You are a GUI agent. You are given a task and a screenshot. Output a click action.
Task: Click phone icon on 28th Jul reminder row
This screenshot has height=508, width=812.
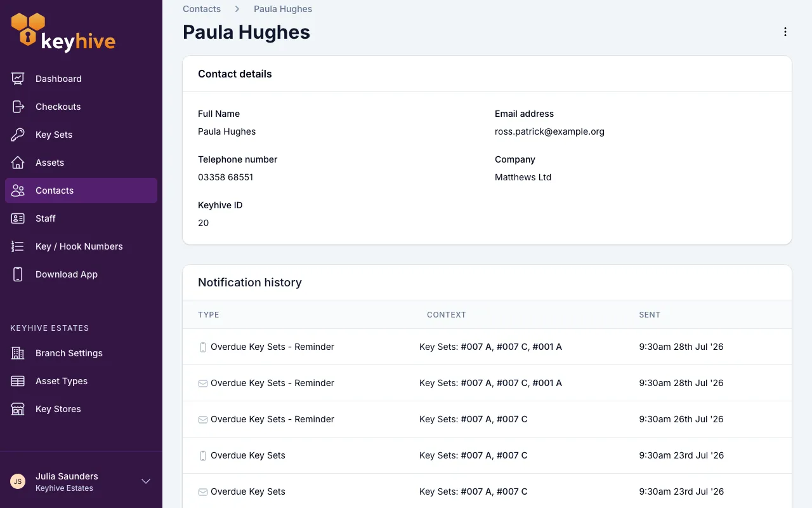pyautogui.click(x=203, y=347)
